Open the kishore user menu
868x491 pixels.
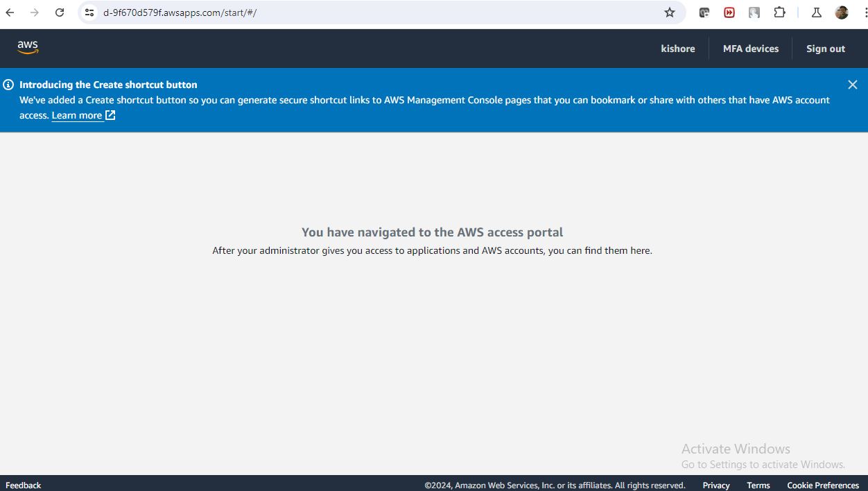click(x=677, y=49)
